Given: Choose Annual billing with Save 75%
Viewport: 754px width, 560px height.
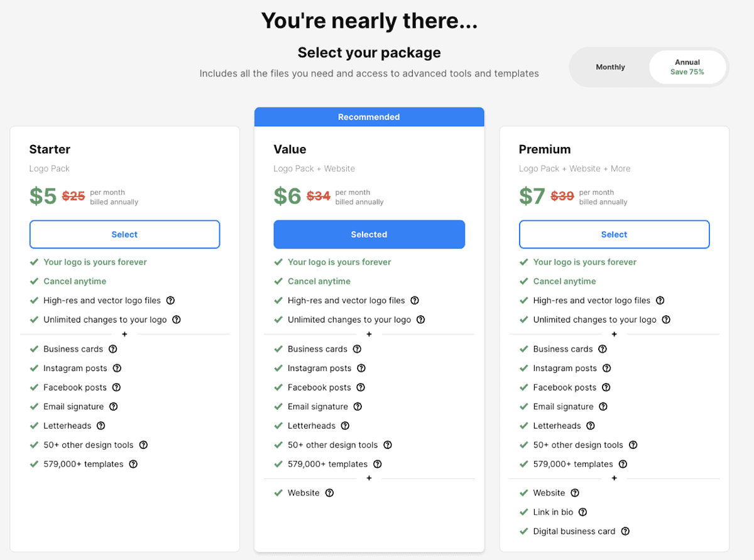Looking at the screenshot, I should (x=687, y=67).
